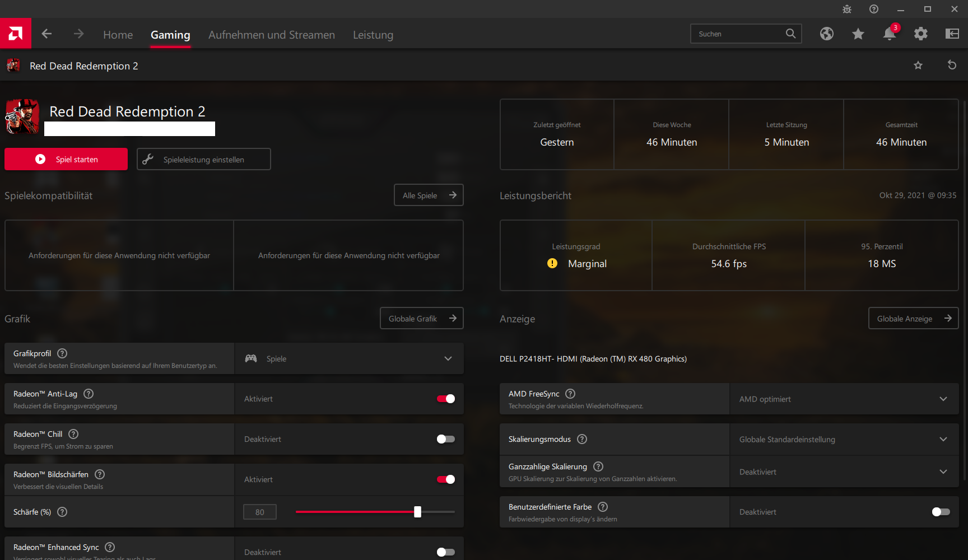Maximize the Radeon Software window

(928, 9)
